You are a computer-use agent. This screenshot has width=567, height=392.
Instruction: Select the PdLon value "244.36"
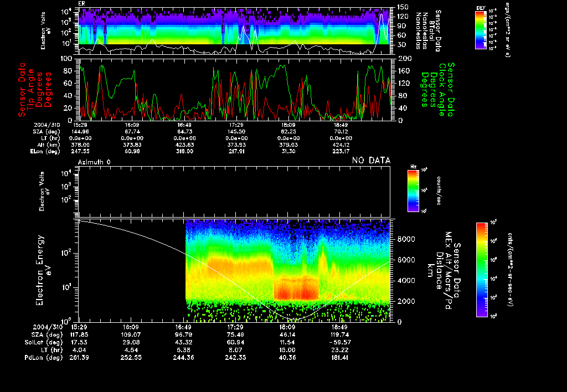click(184, 358)
